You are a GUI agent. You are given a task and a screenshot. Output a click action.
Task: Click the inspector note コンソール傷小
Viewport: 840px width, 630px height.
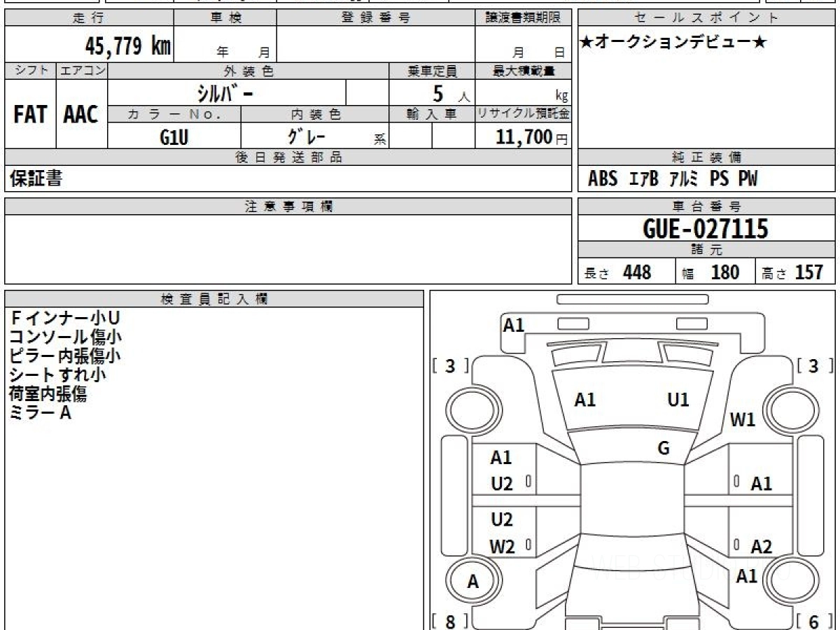65,337
